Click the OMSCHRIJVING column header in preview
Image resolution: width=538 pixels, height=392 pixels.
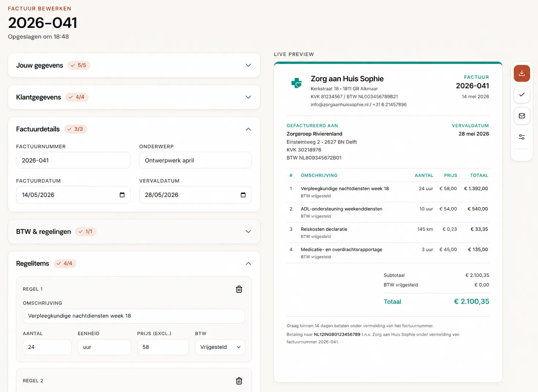point(319,175)
